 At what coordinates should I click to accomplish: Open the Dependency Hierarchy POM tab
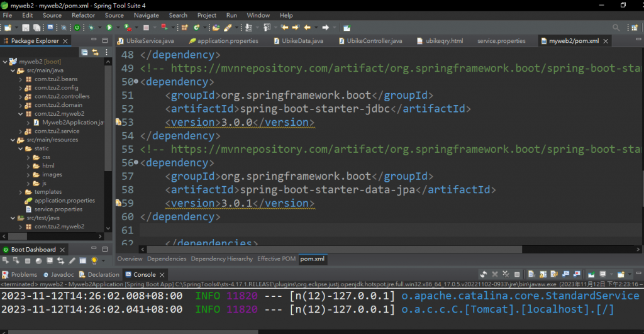tap(222, 259)
